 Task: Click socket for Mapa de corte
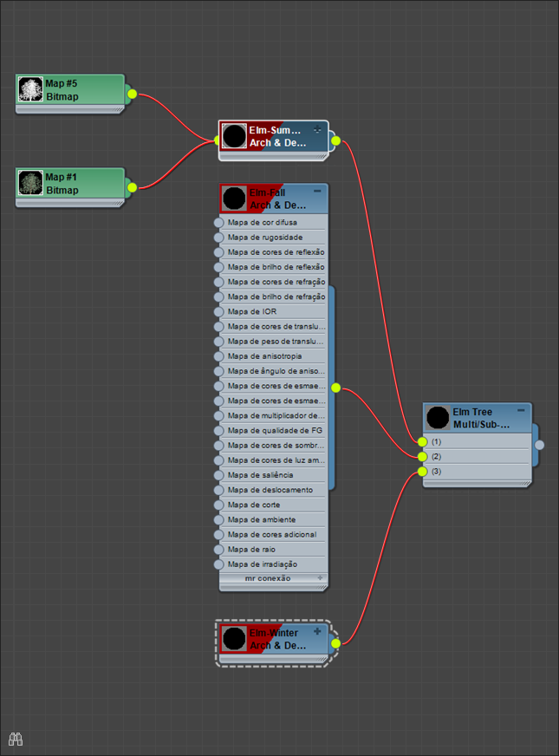point(218,505)
